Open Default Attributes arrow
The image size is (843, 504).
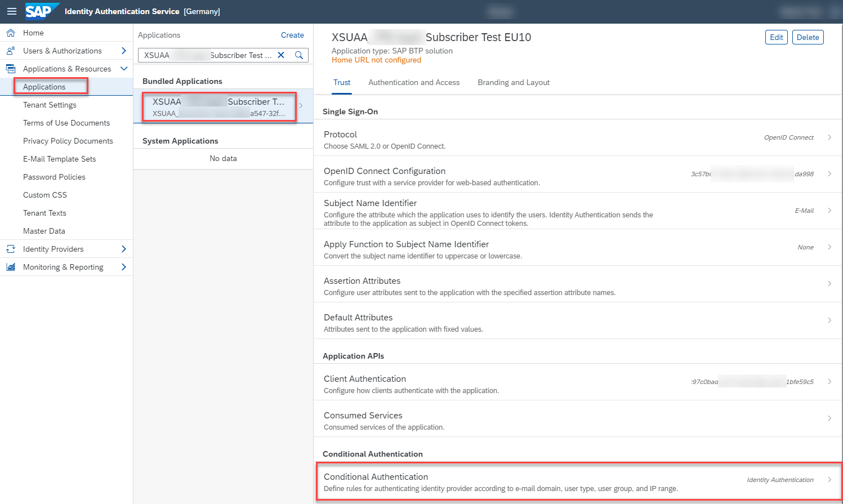[829, 320]
